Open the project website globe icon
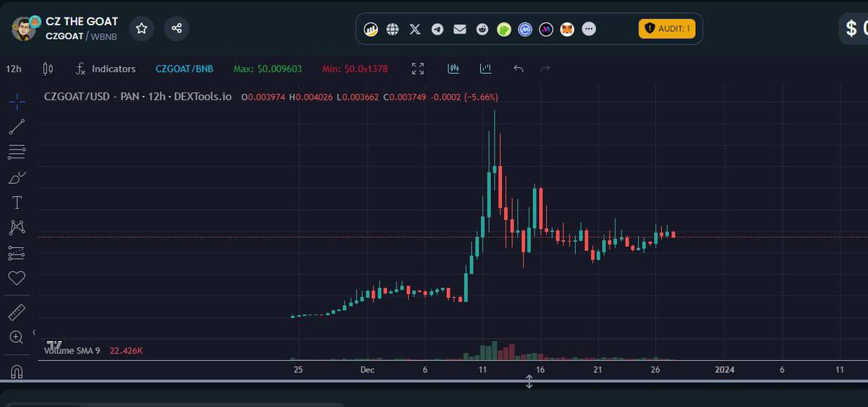 pyautogui.click(x=393, y=29)
